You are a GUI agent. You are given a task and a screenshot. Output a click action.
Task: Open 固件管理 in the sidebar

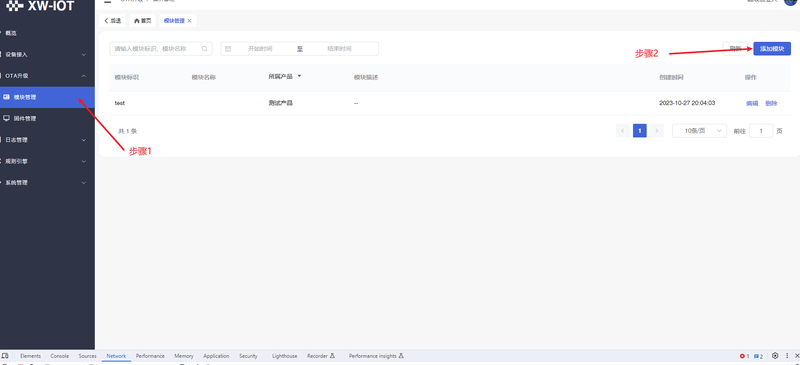pos(47,118)
